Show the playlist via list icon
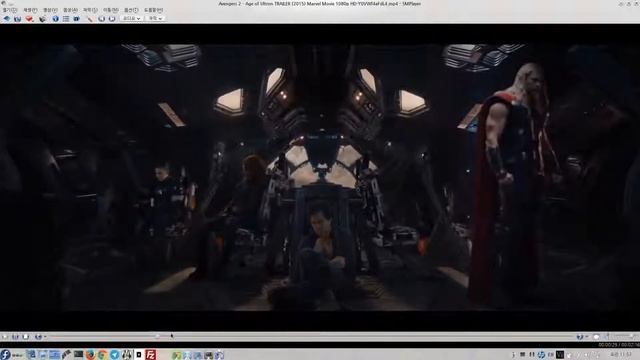 [66, 19]
